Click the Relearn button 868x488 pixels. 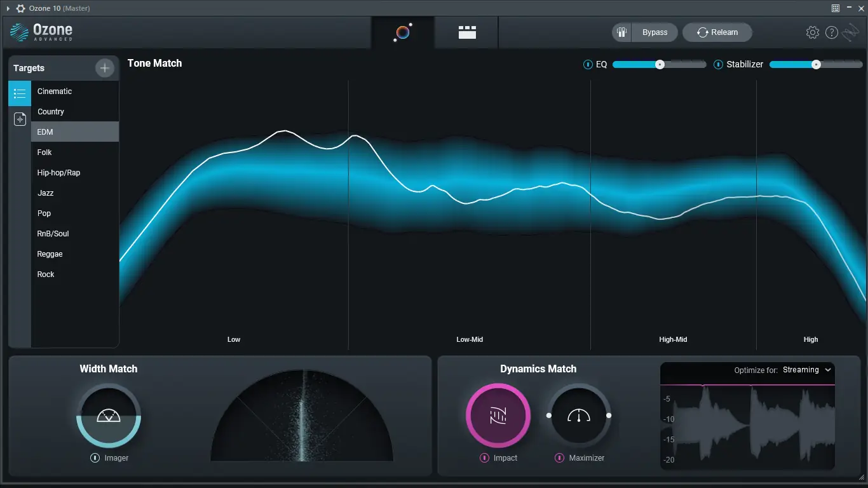717,32
